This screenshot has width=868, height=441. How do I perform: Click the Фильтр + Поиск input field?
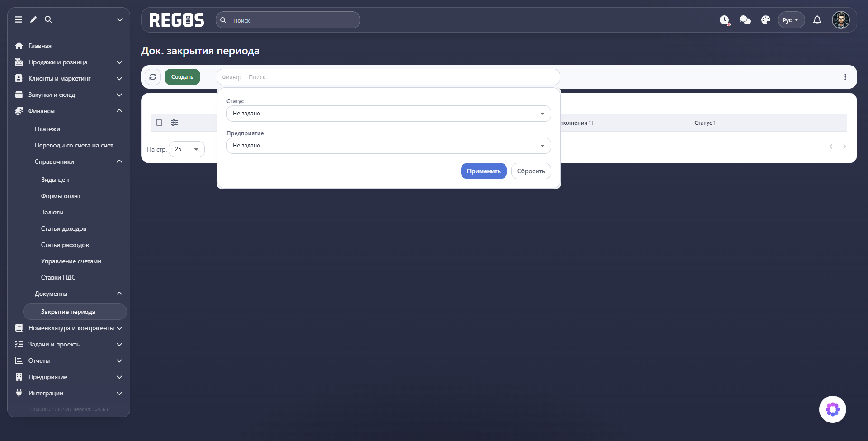tap(388, 77)
